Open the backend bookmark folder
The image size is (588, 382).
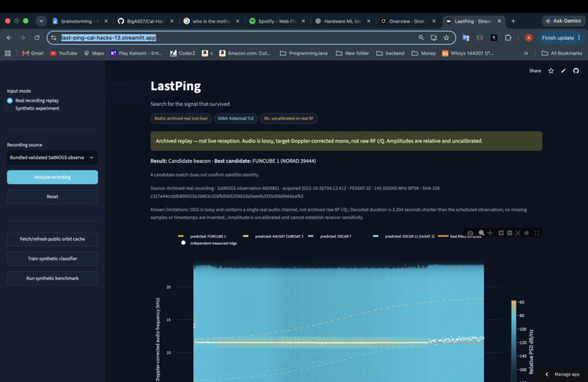(390, 53)
